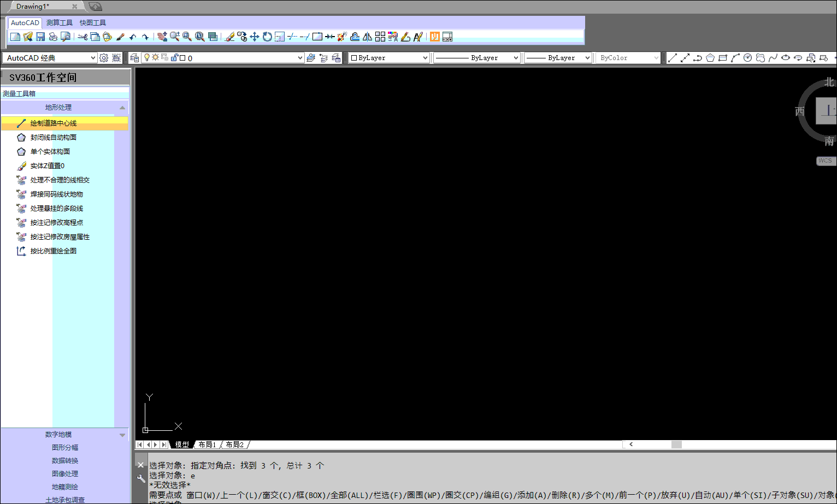
Task: Open Layer Properties Manager icon
Action: [x=134, y=58]
